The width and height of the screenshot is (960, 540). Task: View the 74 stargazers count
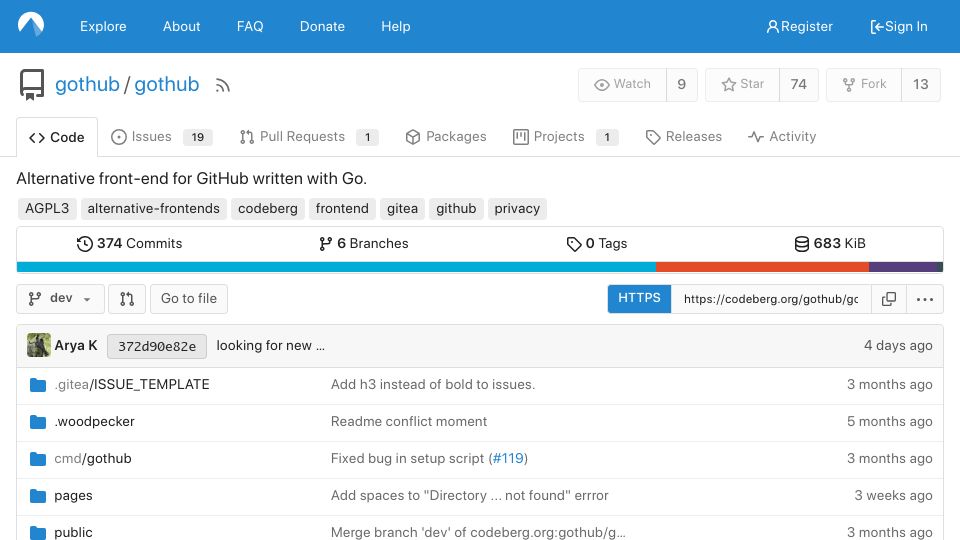[x=798, y=84]
